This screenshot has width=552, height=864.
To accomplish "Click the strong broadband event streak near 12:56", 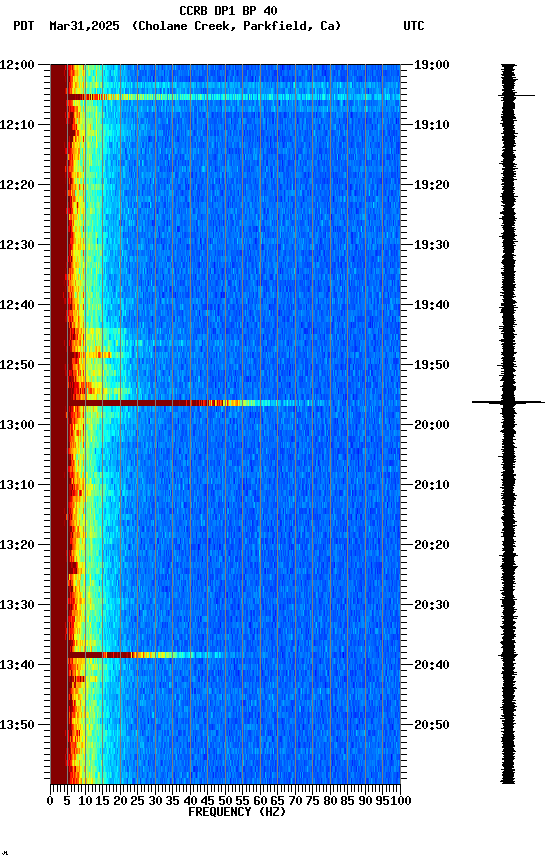I will [x=198, y=403].
